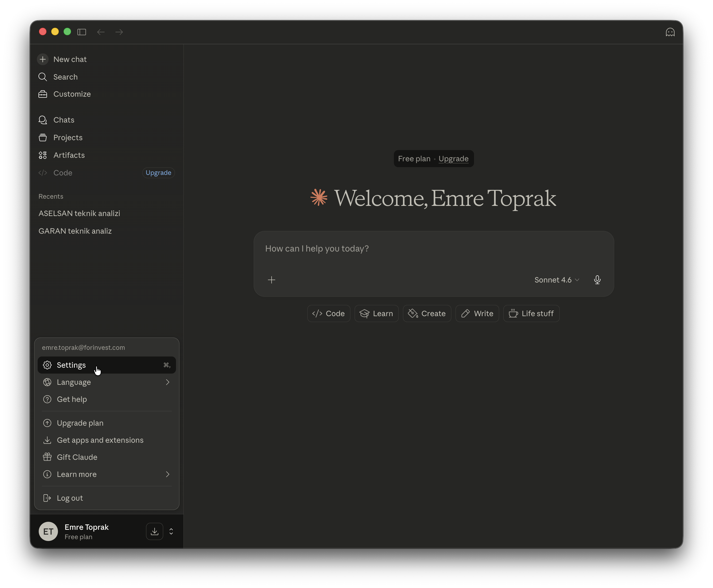Open incognito ghost icon at top right
This screenshot has height=588, width=713.
tap(670, 32)
